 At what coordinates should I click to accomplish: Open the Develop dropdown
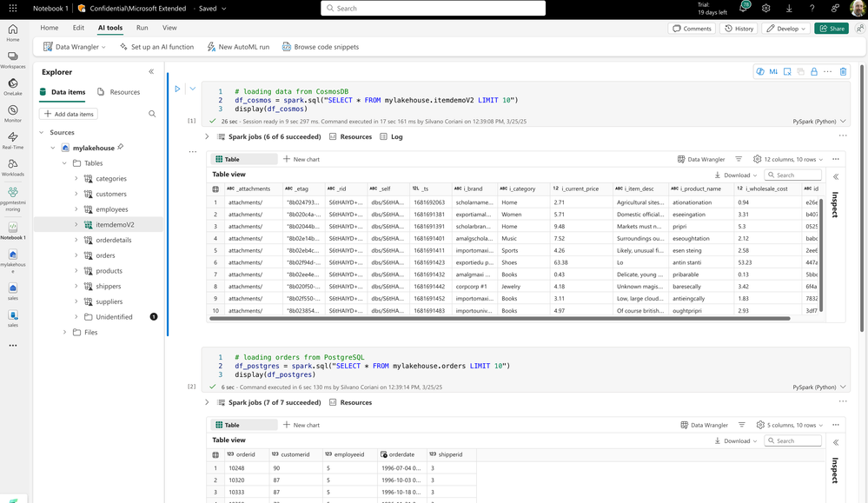[x=786, y=28]
